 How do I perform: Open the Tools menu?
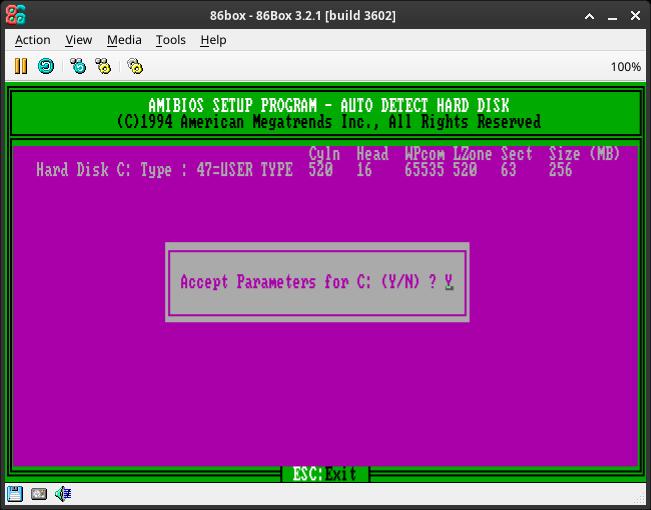coord(171,40)
